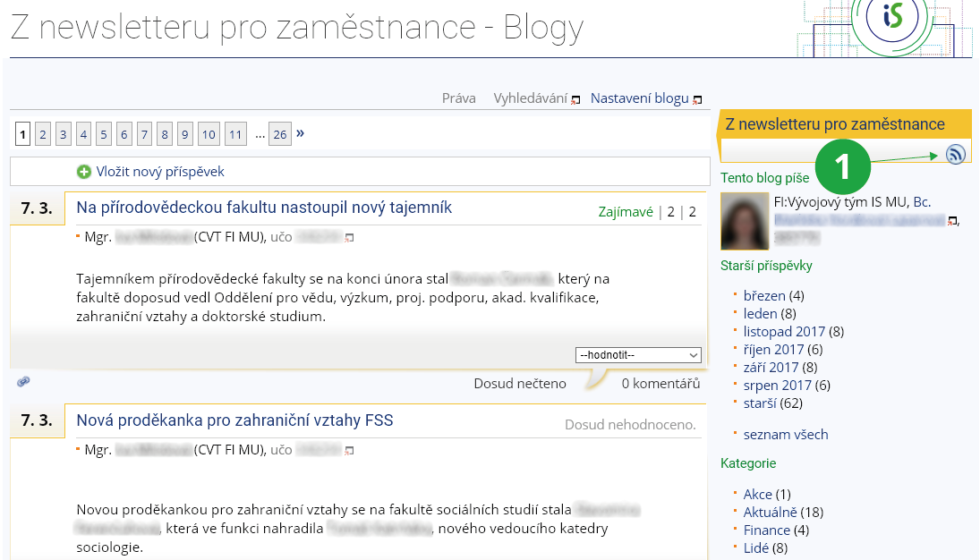
Task: Open post Nová proděkanka pro zahraniční vztahy FSS
Action: [x=234, y=420]
